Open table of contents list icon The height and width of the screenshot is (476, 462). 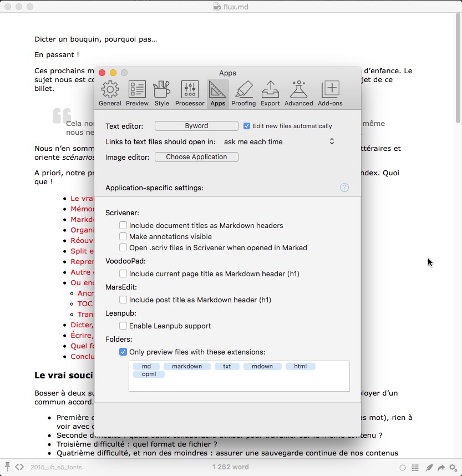[415, 468]
